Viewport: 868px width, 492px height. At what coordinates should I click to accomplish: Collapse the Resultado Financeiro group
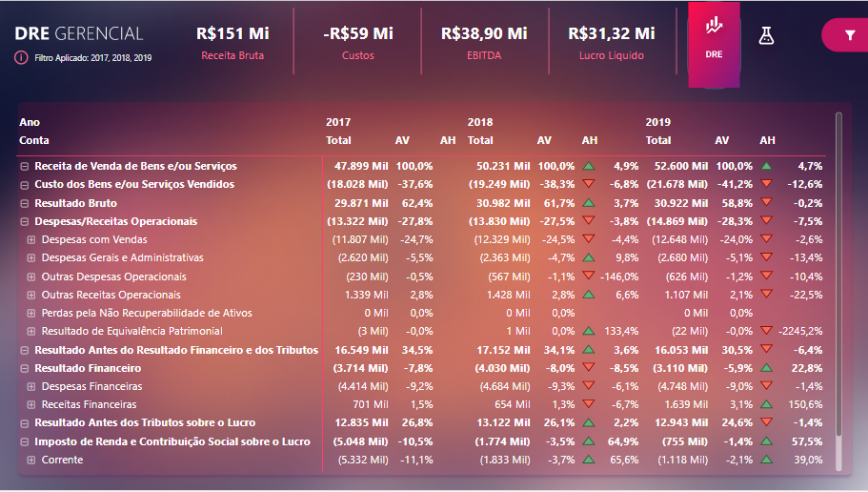pos(25,368)
